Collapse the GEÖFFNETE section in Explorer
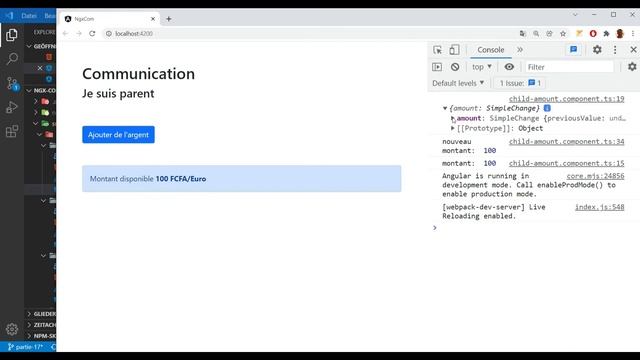 [41, 46]
